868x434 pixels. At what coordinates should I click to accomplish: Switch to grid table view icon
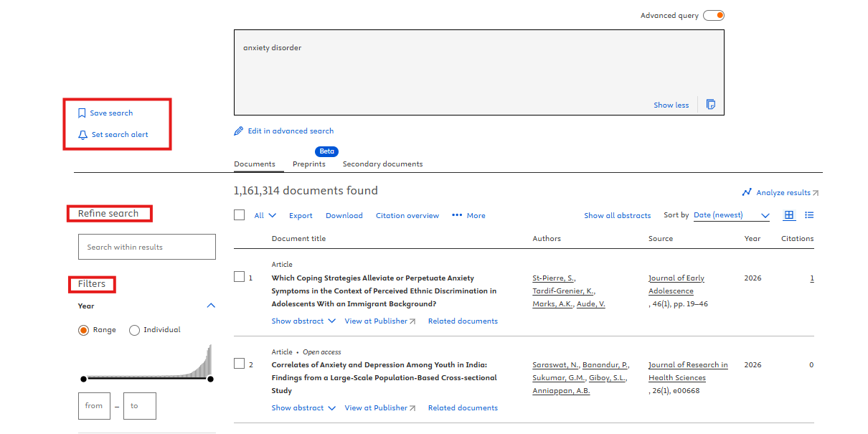pos(789,215)
